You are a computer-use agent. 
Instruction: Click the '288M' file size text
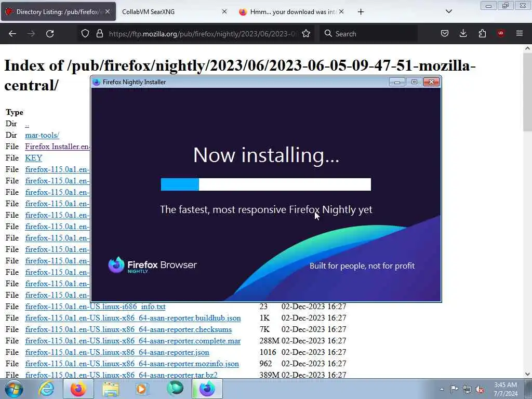(270, 341)
